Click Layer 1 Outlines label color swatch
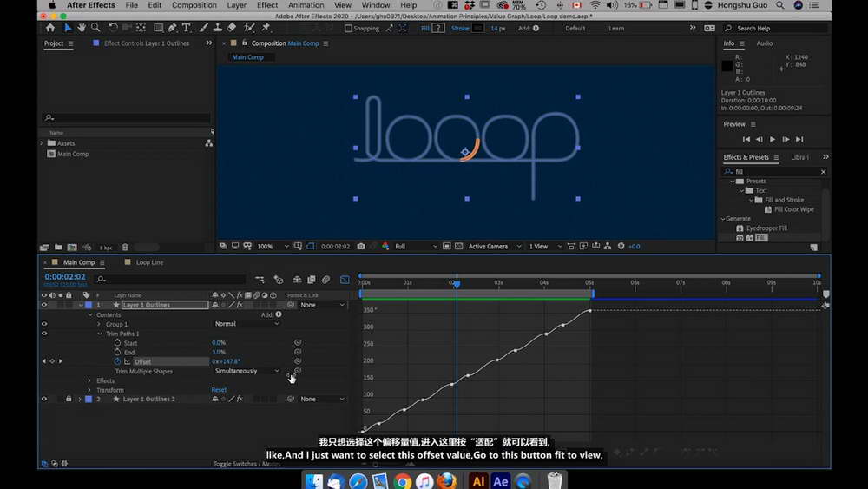868x489 pixels. click(x=89, y=305)
